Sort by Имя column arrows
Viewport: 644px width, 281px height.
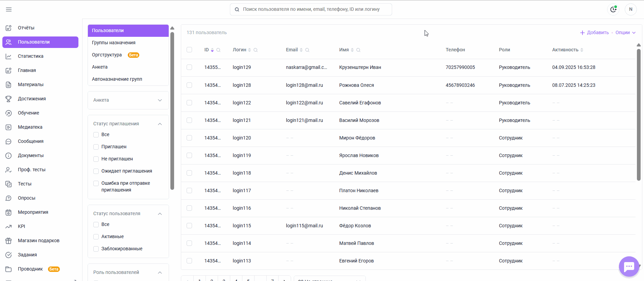[x=352, y=50]
